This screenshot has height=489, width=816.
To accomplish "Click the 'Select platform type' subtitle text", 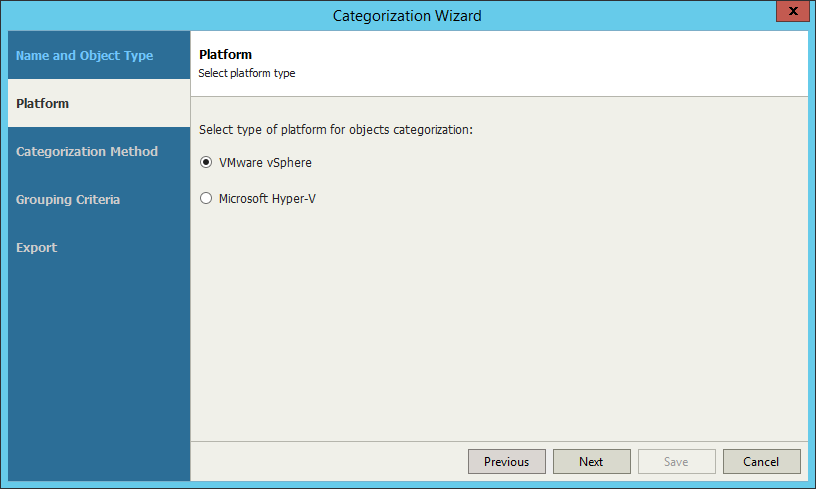I will (x=247, y=73).
